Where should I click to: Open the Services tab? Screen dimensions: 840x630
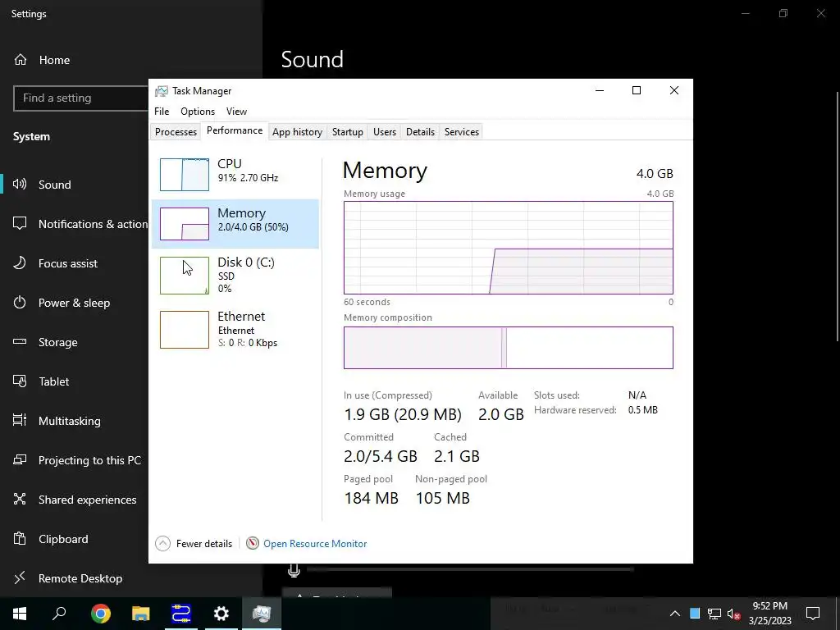coord(461,132)
